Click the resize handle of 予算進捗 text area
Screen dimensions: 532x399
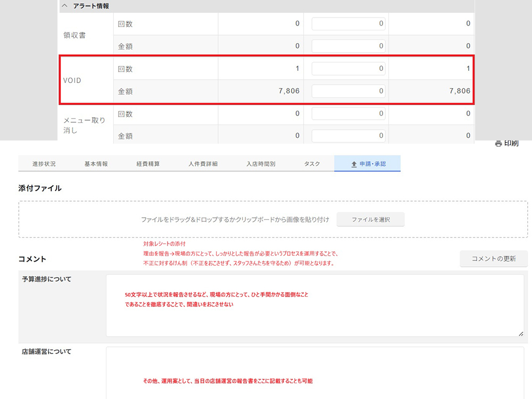tap(520, 333)
